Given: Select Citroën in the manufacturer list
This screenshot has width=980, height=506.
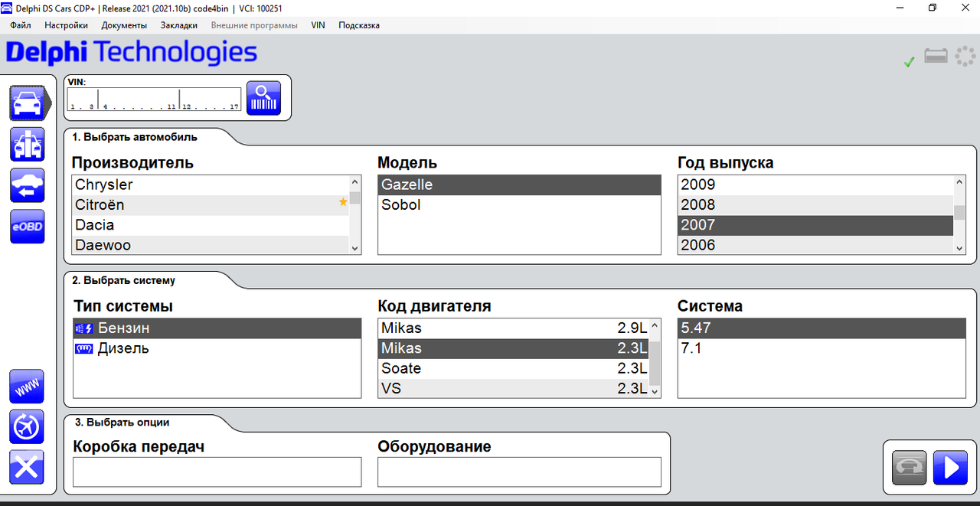Looking at the screenshot, I should click(x=211, y=205).
